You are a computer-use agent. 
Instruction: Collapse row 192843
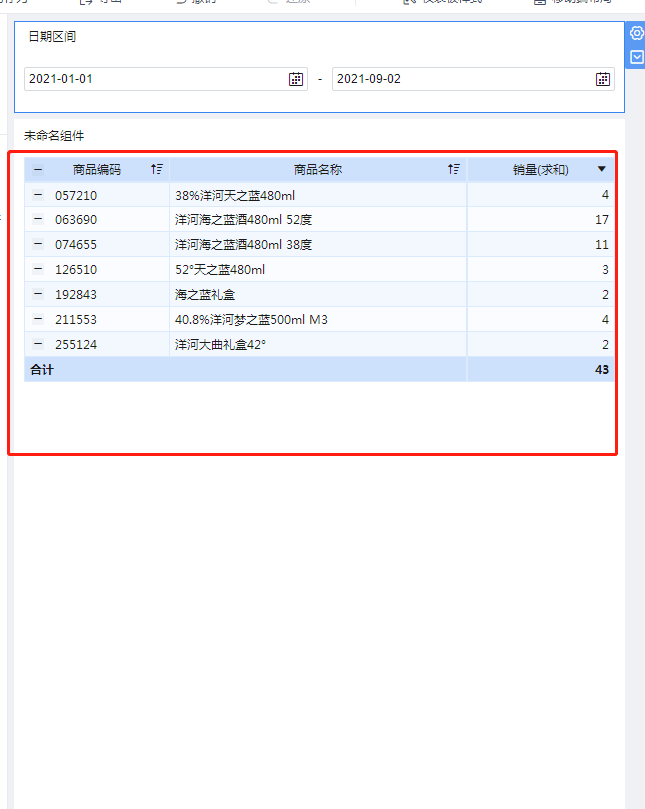(38, 294)
